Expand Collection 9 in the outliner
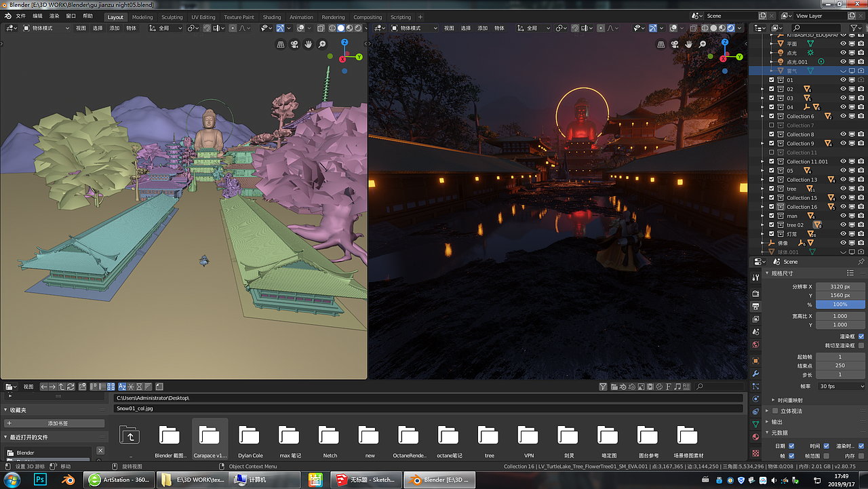 (763, 143)
